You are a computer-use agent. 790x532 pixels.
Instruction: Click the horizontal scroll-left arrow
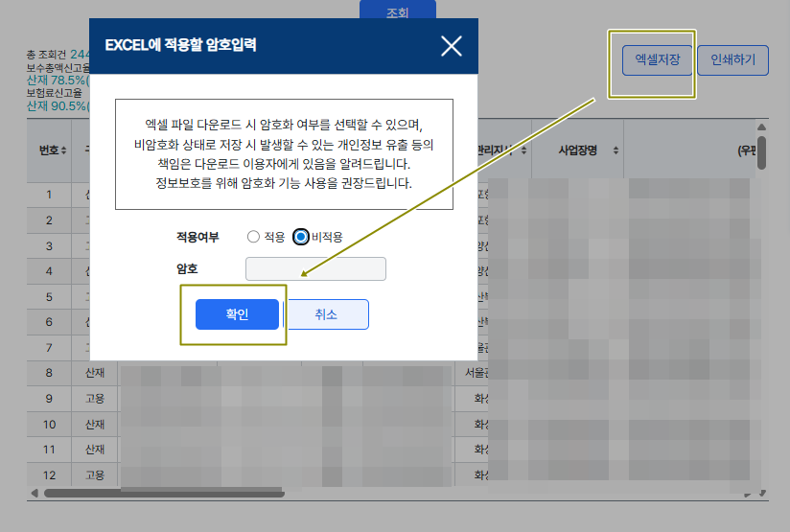click(35, 494)
